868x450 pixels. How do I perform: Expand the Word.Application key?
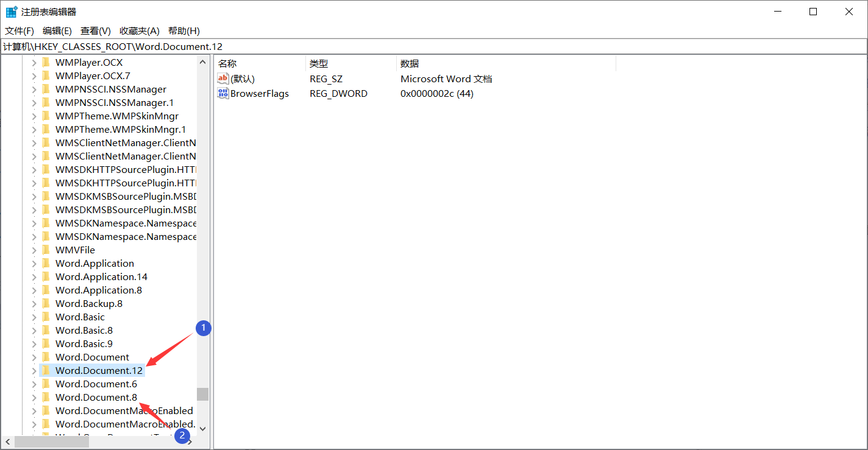pyautogui.click(x=34, y=263)
